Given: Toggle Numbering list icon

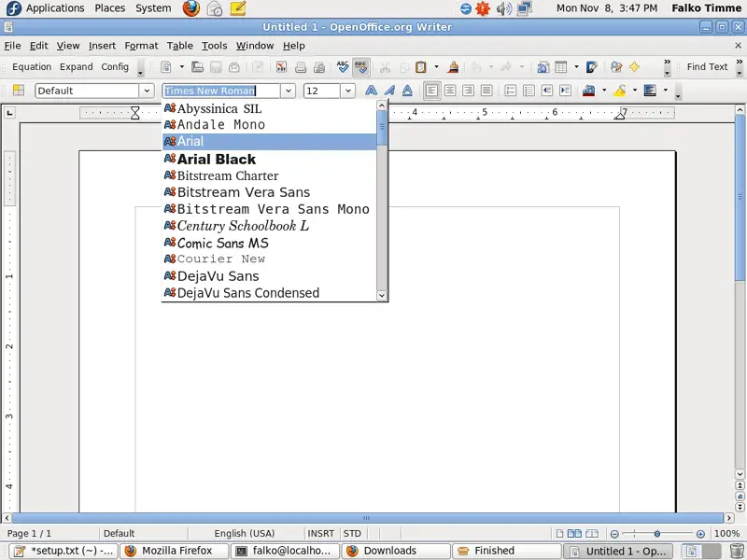Looking at the screenshot, I should pyautogui.click(x=510, y=91).
